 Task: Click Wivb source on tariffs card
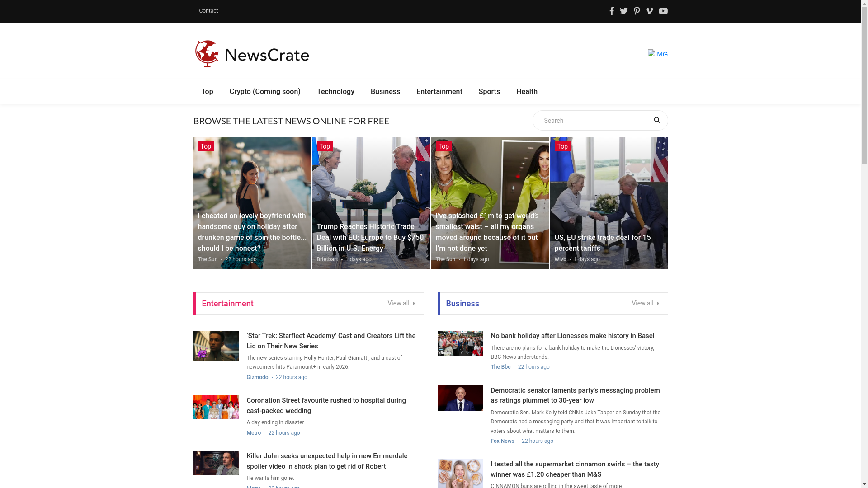tap(560, 259)
